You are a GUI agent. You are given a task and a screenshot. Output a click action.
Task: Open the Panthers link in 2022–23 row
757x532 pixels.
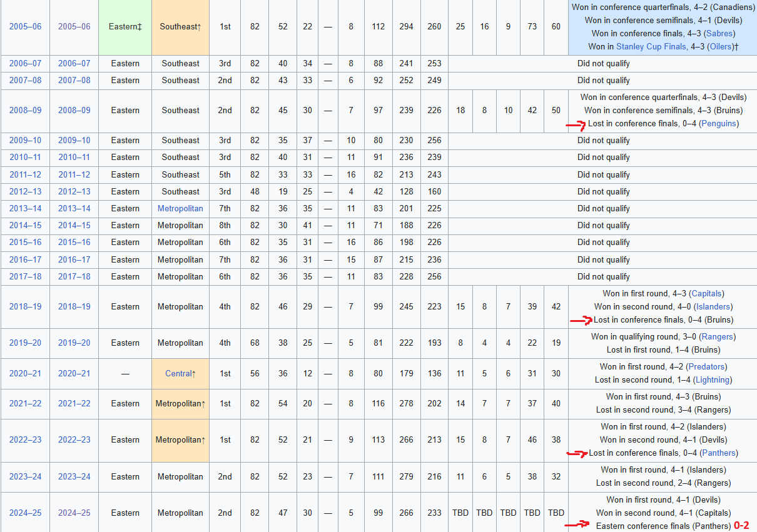(x=719, y=453)
